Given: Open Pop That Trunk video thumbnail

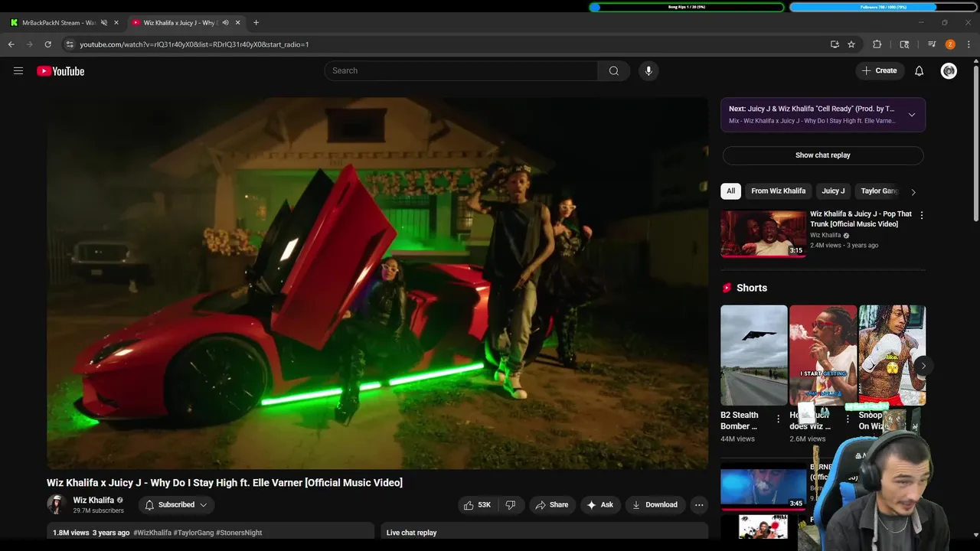Looking at the screenshot, I should click(x=763, y=233).
